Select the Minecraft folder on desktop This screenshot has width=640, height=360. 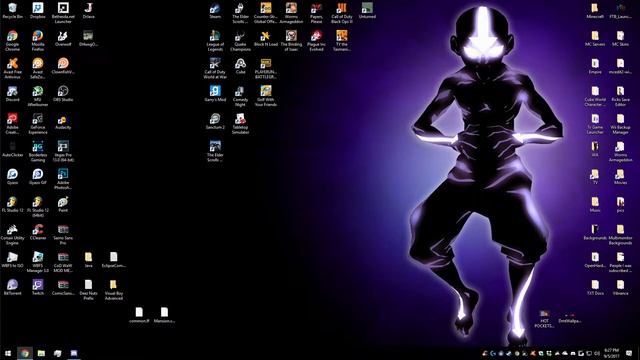click(595, 11)
